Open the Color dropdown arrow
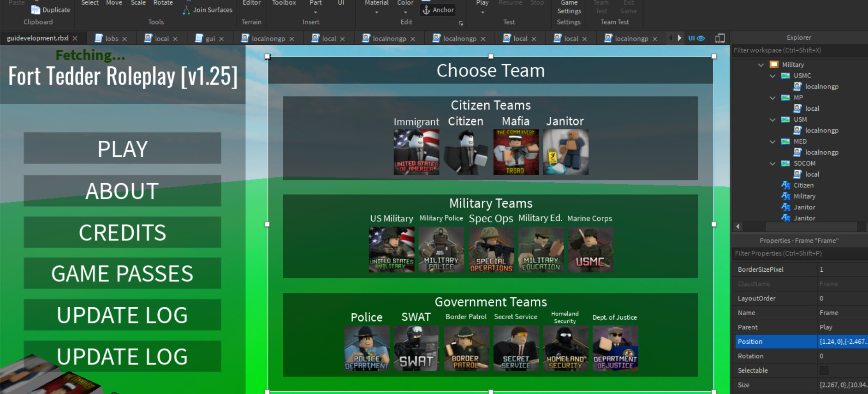The image size is (868, 394). [405, 12]
